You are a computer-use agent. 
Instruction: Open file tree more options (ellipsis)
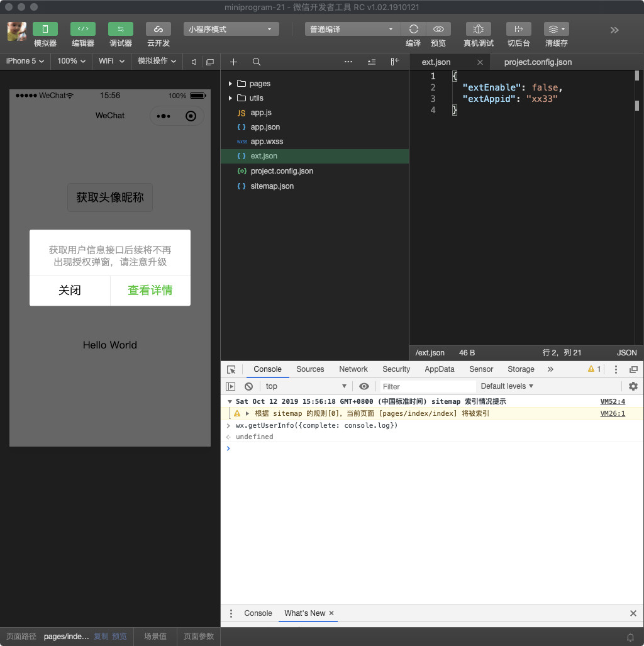coord(348,62)
